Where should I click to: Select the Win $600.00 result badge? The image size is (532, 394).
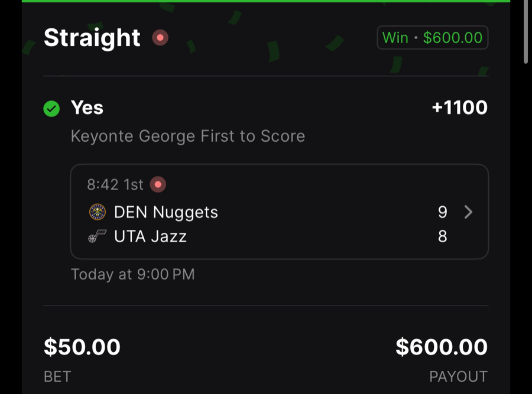coord(432,37)
